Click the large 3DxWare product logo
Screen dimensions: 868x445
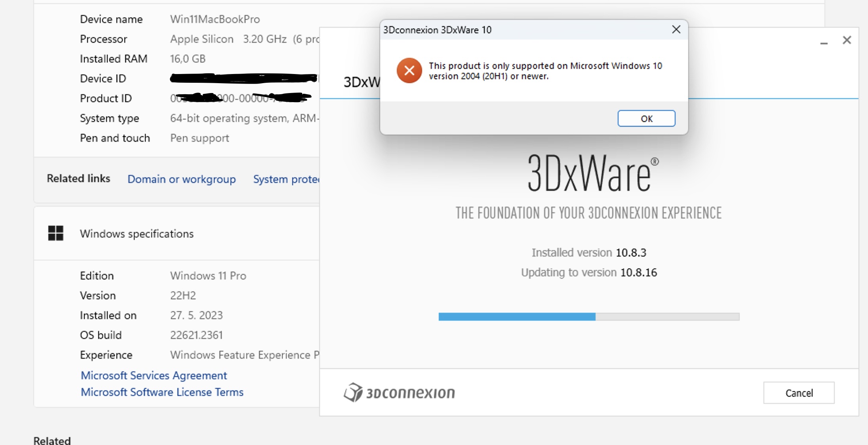[x=593, y=173]
